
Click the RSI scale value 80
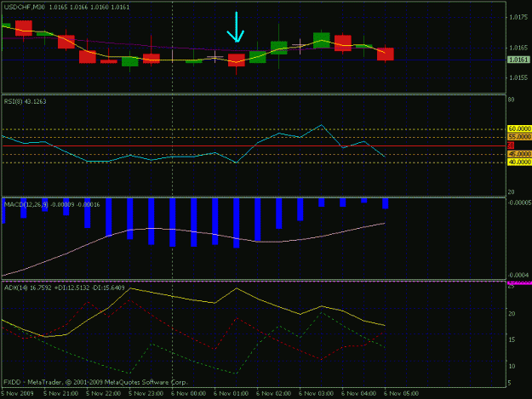pyautogui.click(x=512, y=100)
